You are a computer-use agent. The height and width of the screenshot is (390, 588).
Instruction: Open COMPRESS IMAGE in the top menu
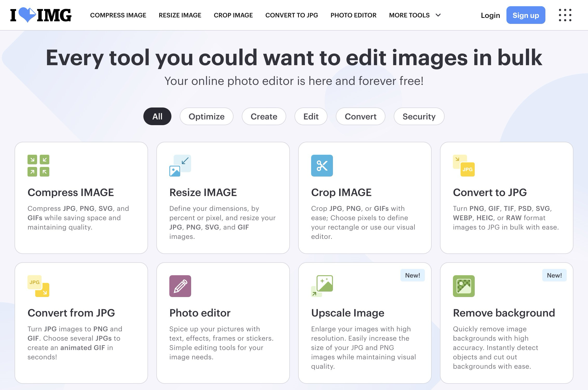(x=118, y=15)
